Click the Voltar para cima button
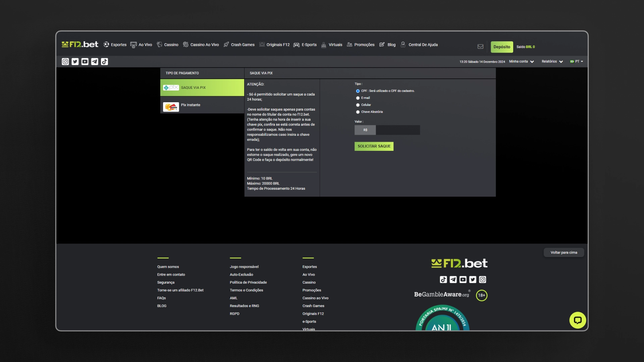Image resolution: width=644 pixels, height=362 pixels. [x=563, y=252]
